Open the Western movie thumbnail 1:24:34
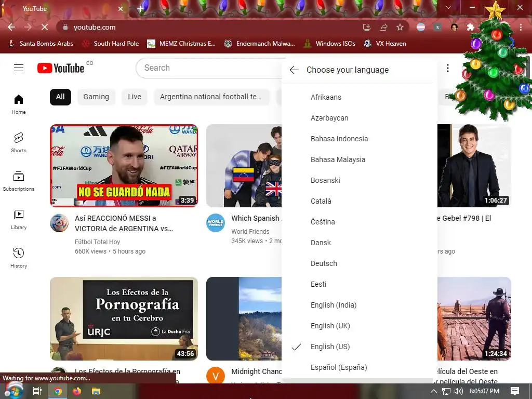The width and height of the screenshot is (532, 399). click(474, 318)
